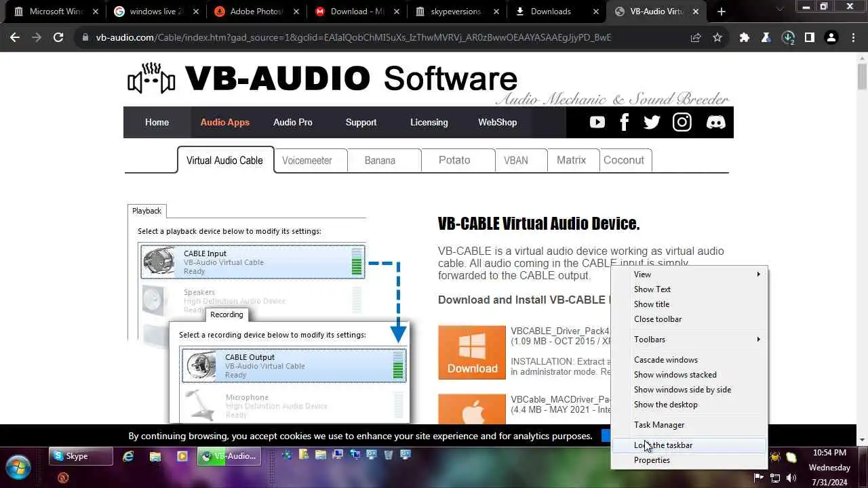This screenshot has width=868, height=488.
Task: Open the Support nav item
Action: click(x=361, y=122)
